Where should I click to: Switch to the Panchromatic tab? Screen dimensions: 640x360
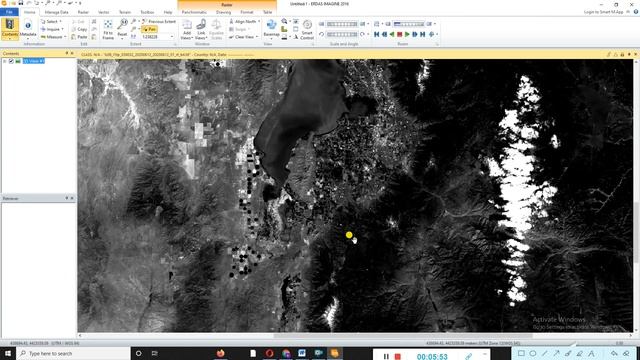pos(194,12)
